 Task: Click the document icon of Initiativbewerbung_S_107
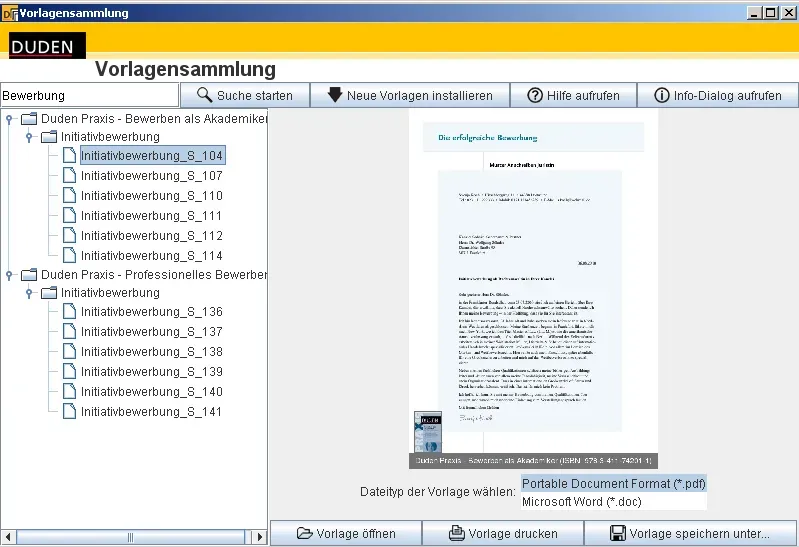coord(69,175)
